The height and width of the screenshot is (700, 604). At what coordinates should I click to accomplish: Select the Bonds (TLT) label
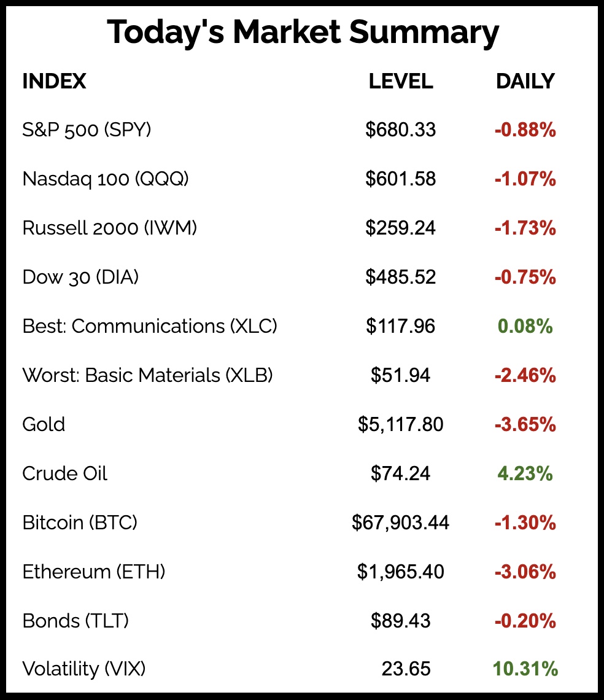[75, 621]
